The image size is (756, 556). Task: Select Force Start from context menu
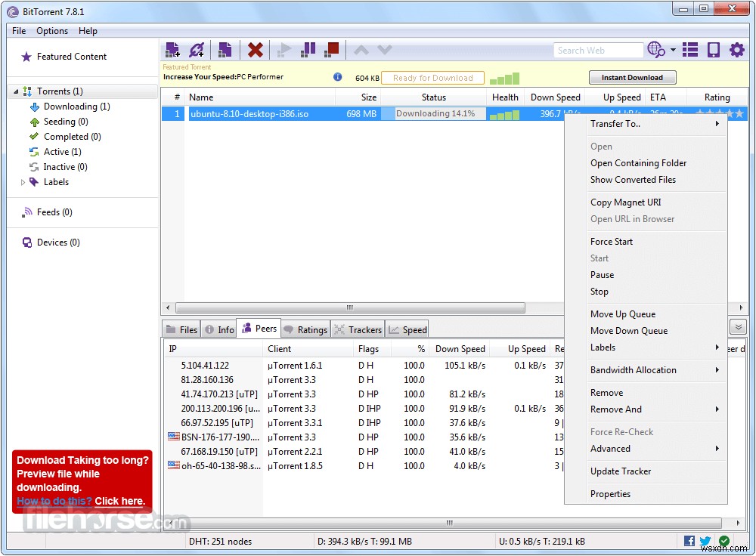(611, 241)
